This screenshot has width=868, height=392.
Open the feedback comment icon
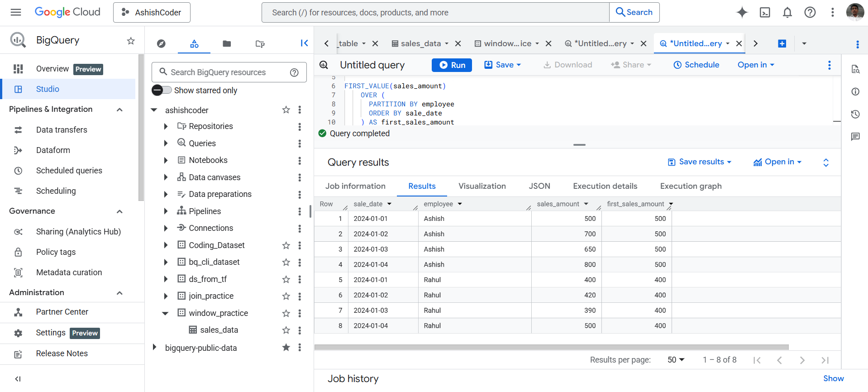point(855,137)
